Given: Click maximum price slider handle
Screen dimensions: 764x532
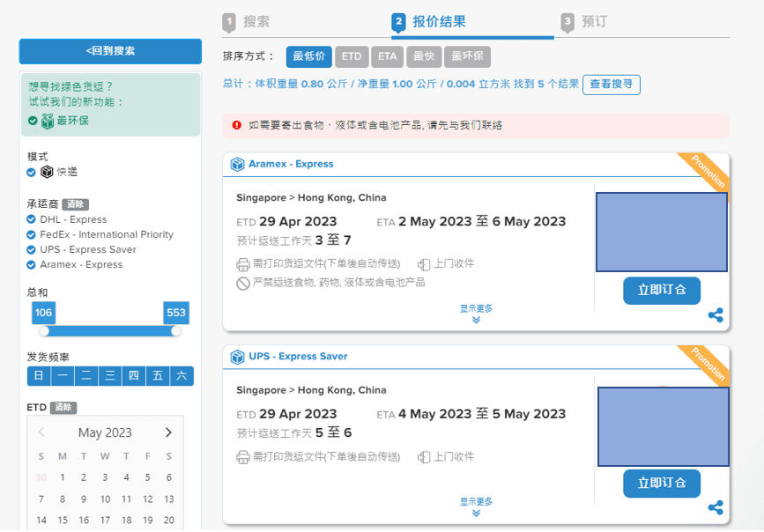Looking at the screenshot, I should [x=176, y=331].
